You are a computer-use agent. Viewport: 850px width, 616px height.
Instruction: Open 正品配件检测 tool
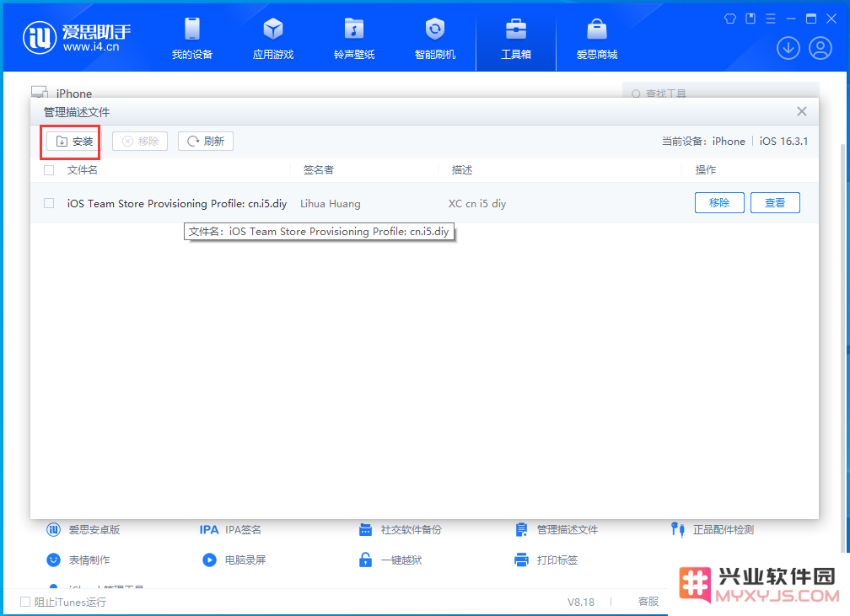click(x=713, y=530)
